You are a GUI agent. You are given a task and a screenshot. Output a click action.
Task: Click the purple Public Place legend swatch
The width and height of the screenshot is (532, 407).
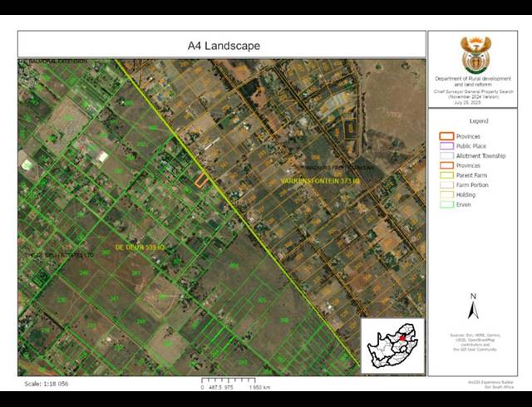point(446,146)
